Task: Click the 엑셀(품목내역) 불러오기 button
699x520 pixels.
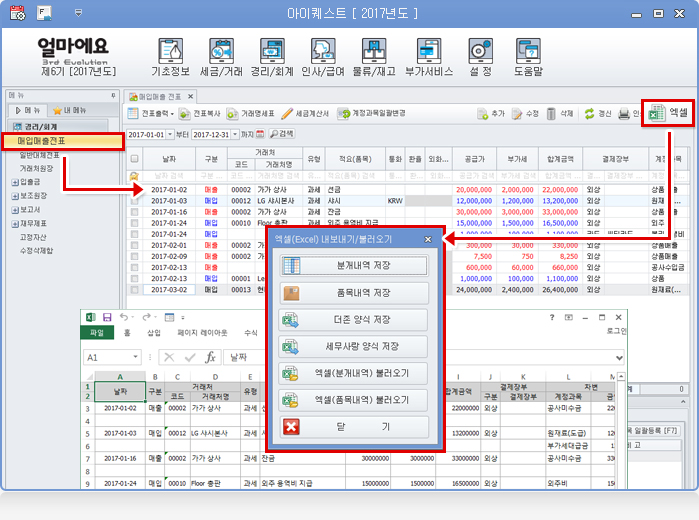Action: 354,400
